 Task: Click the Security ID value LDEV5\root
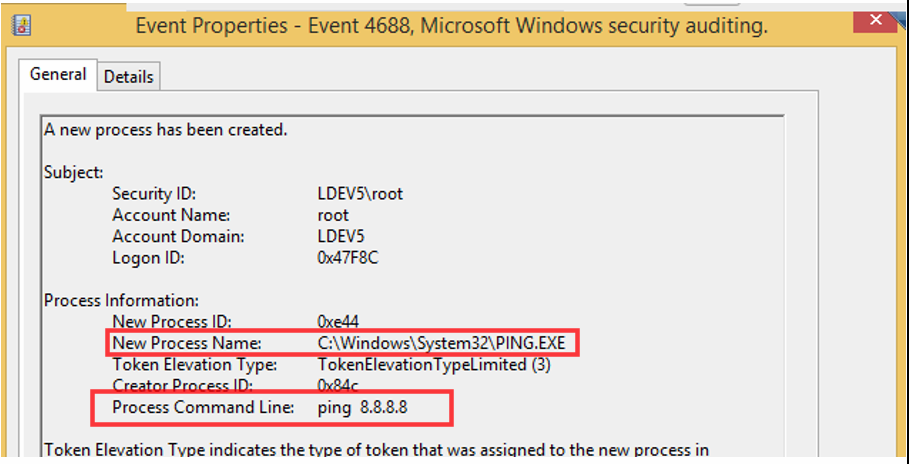(x=359, y=193)
